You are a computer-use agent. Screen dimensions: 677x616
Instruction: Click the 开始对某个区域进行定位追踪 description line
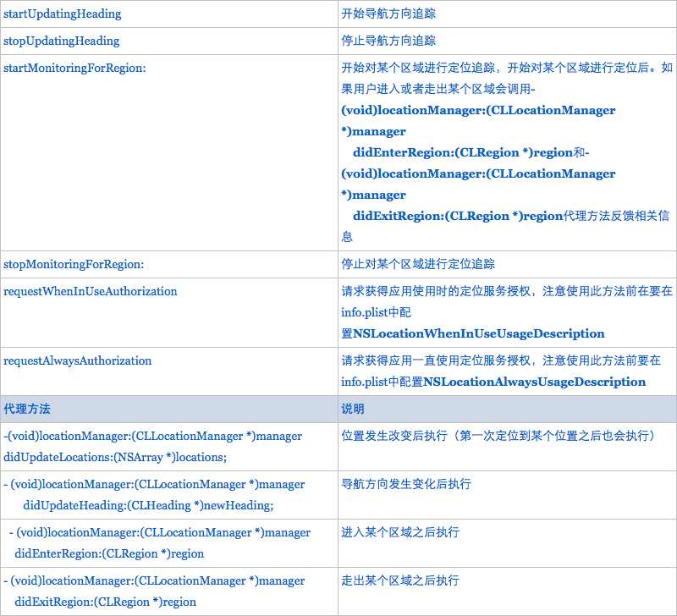pos(507,69)
